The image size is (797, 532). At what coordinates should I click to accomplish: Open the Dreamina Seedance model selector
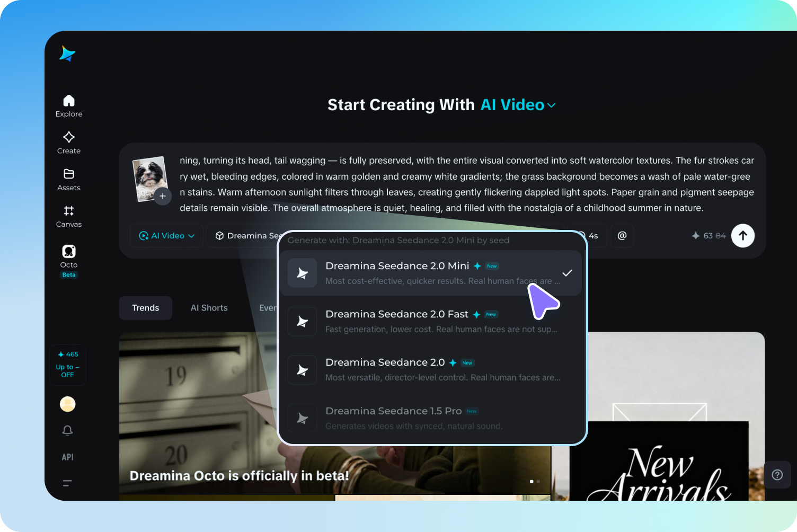pos(247,236)
